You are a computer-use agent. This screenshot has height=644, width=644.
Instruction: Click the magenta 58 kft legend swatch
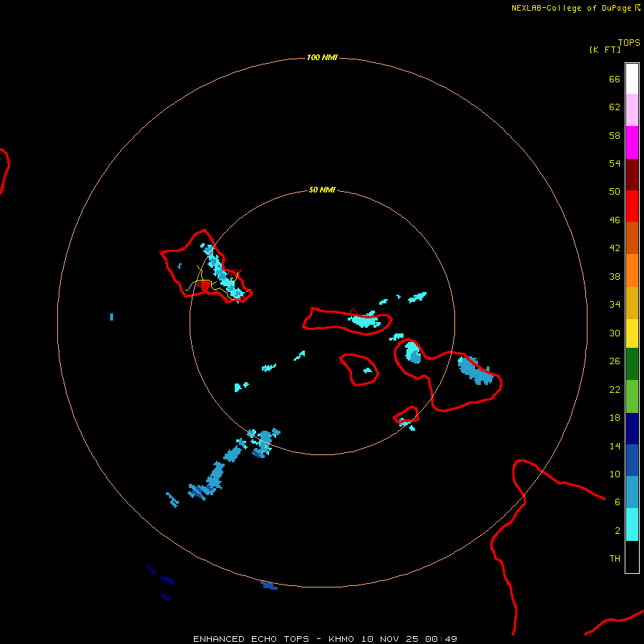click(632, 142)
